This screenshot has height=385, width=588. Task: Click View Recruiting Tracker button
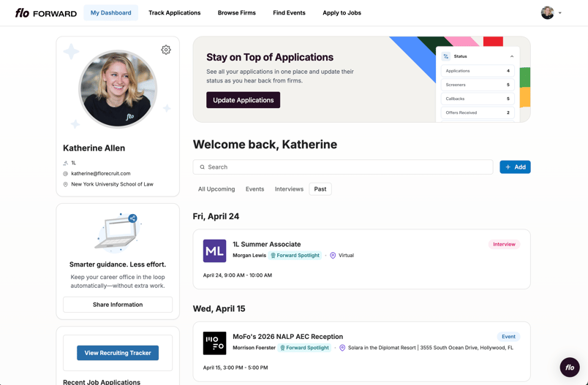118,353
